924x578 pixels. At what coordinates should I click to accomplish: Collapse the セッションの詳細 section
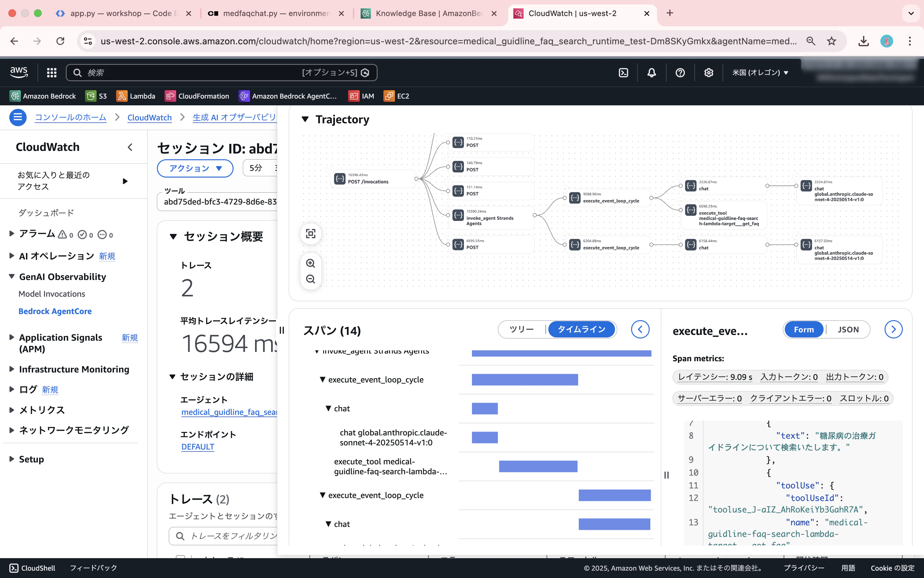point(173,377)
